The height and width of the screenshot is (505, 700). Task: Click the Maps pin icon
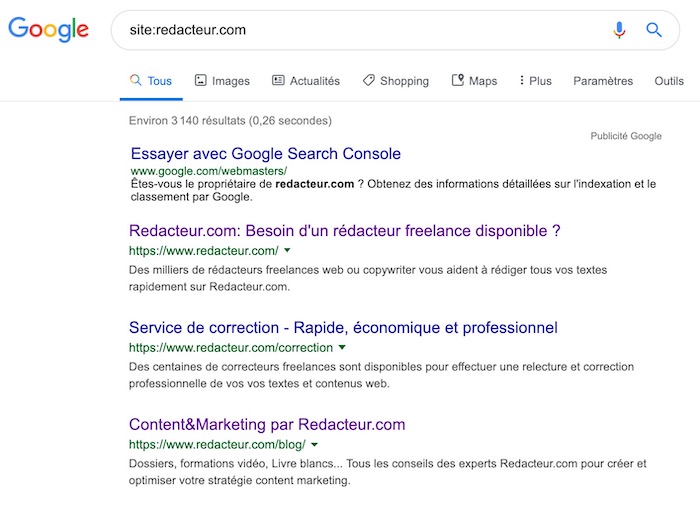458,80
